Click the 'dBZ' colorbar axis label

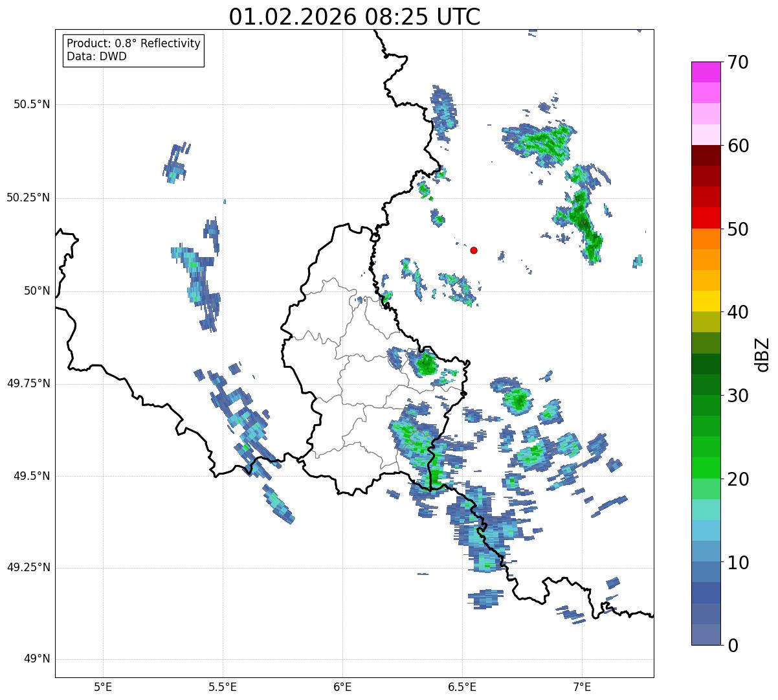click(x=763, y=354)
